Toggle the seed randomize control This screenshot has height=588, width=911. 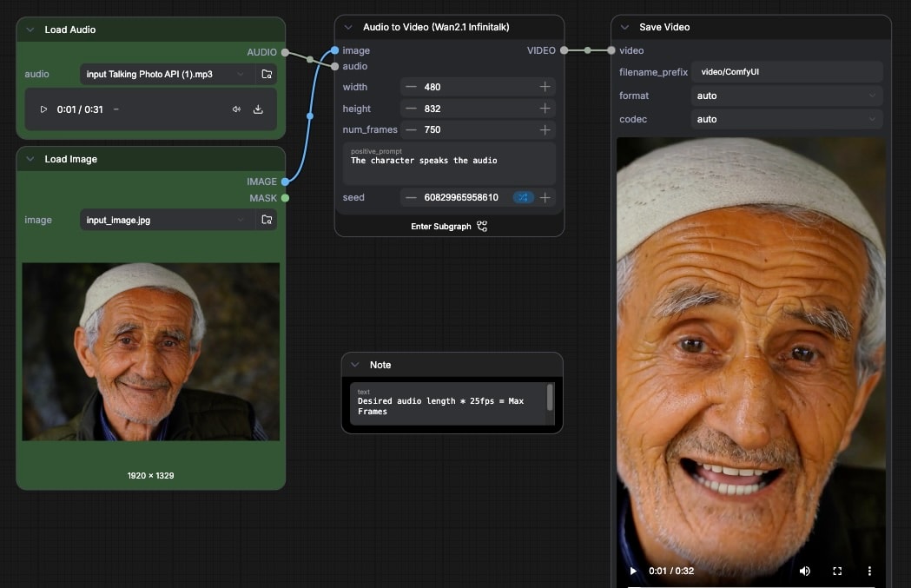[x=523, y=197]
